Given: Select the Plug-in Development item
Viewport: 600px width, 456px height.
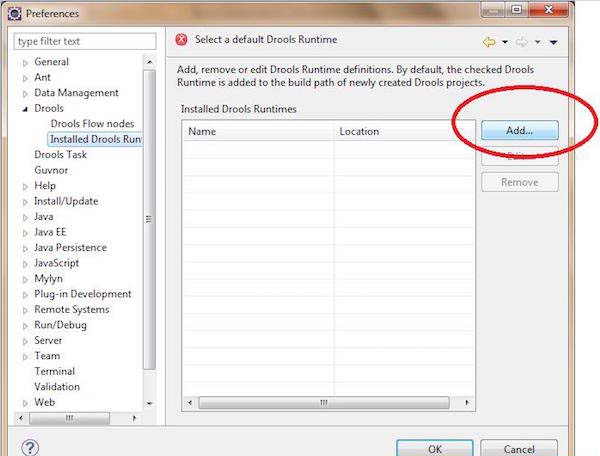Looking at the screenshot, I should click(x=83, y=294).
